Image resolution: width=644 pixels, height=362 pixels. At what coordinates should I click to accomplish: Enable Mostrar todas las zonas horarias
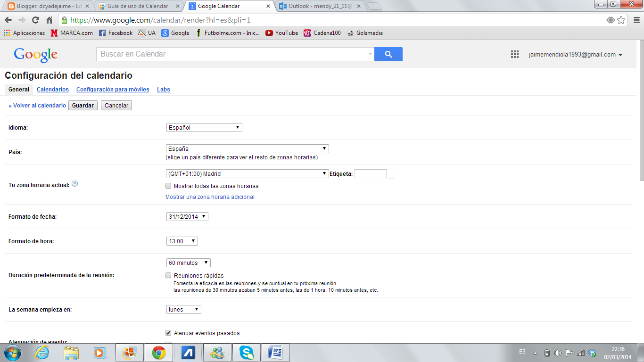(168, 186)
